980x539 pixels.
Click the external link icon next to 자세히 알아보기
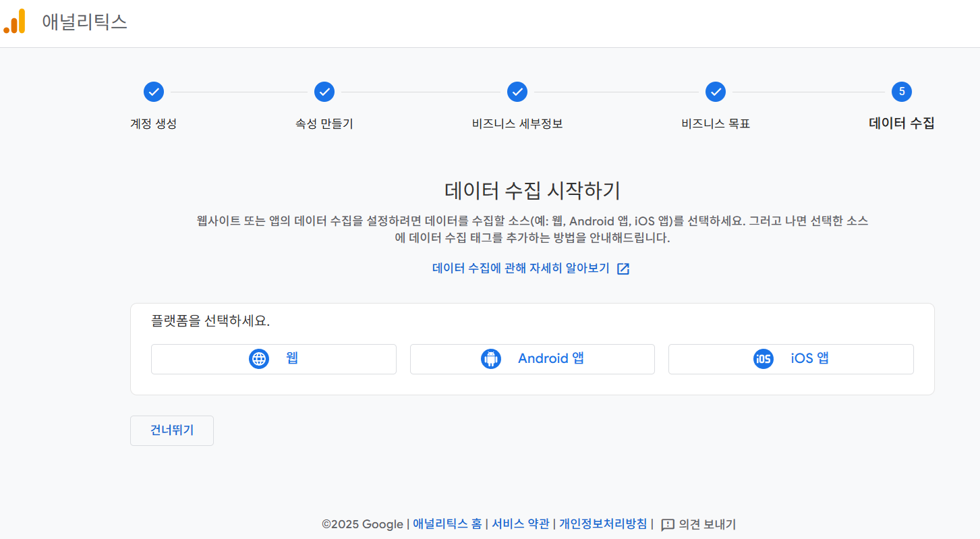(623, 268)
